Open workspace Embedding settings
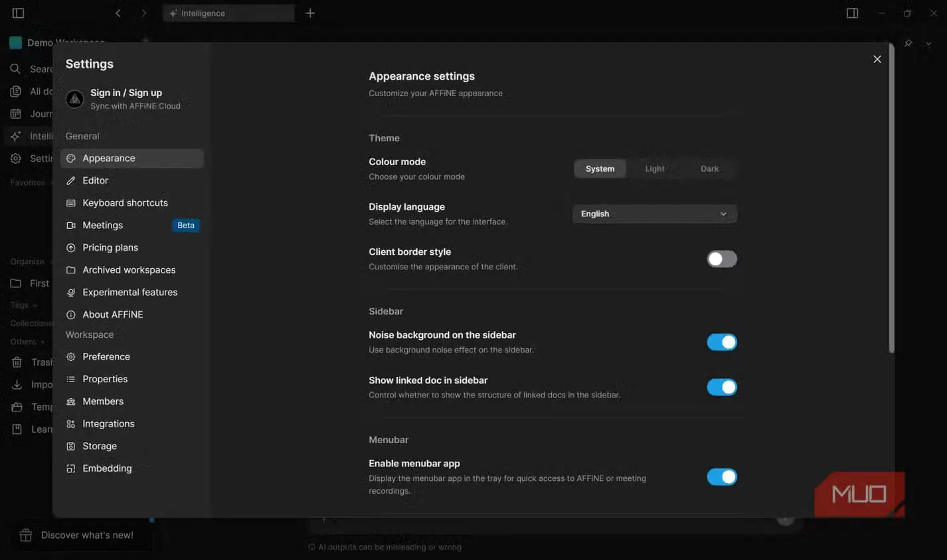The width and height of the screenshot is (947, 560). pos(132,468)
